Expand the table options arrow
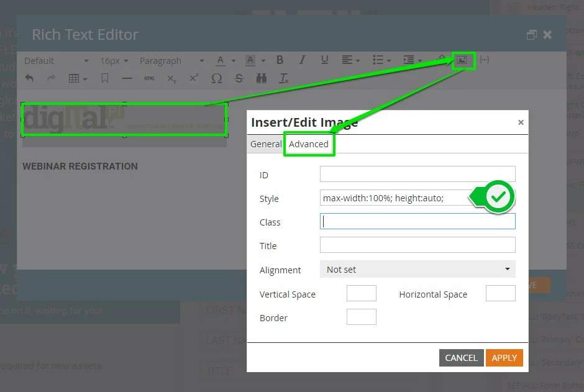This screenshot has width=584, height=392. [x=85, y=79]
